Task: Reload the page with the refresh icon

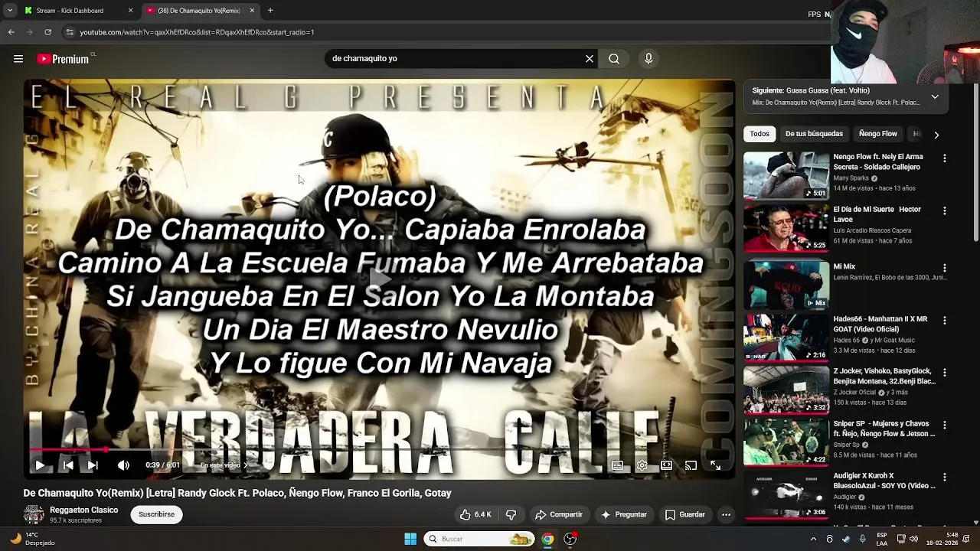Action: (x=47, y=32)
